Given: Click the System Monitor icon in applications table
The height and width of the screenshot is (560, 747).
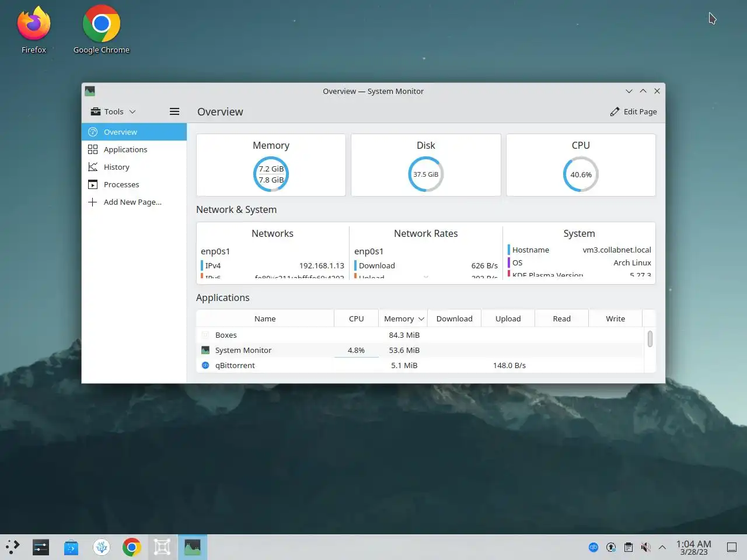Looking at the screenshot, I should pos(205,350).
